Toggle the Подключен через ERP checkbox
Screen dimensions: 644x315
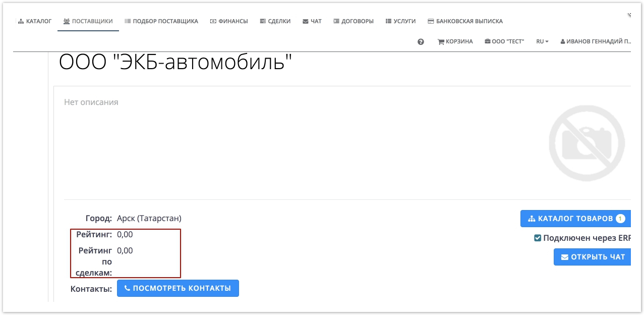[x=538, y=238]
